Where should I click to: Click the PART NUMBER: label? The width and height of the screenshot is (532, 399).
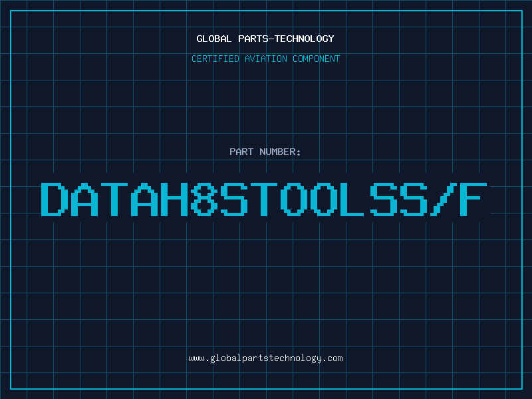(x=265, y=152)
